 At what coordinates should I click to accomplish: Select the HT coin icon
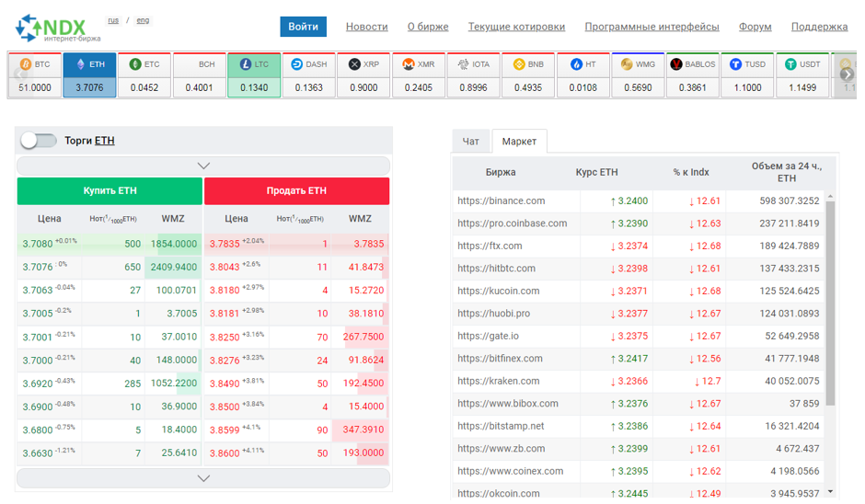[x=576, y=64]
